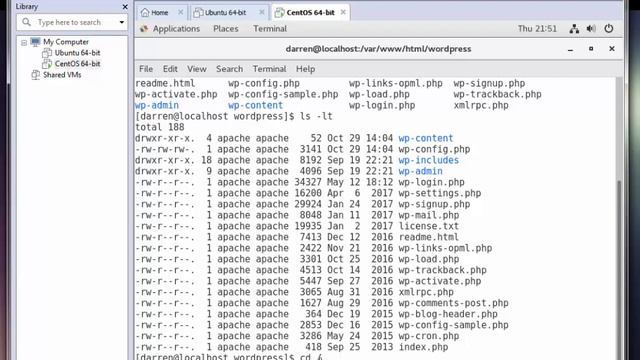This screenshot has width=640, height=360.
Task: Open the power menu icon
Action: 609,29
